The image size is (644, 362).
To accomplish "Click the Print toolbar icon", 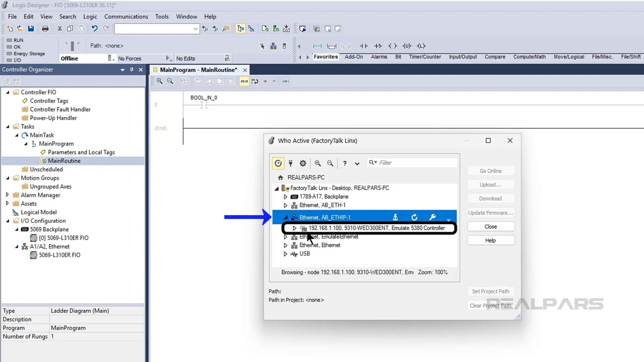I will pyautogui.click(x=45, y=28).
